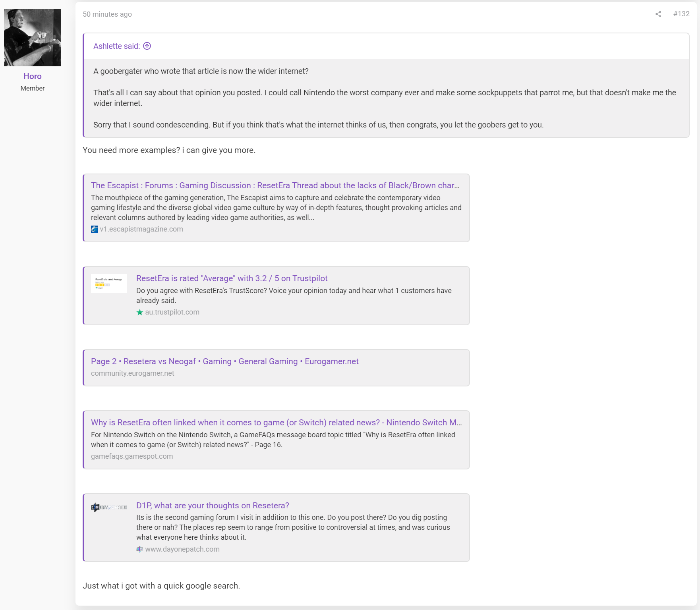Click Day One Patch description 'Its is the second gaming forum'
The image size is (700, 610).
point(293,527)
